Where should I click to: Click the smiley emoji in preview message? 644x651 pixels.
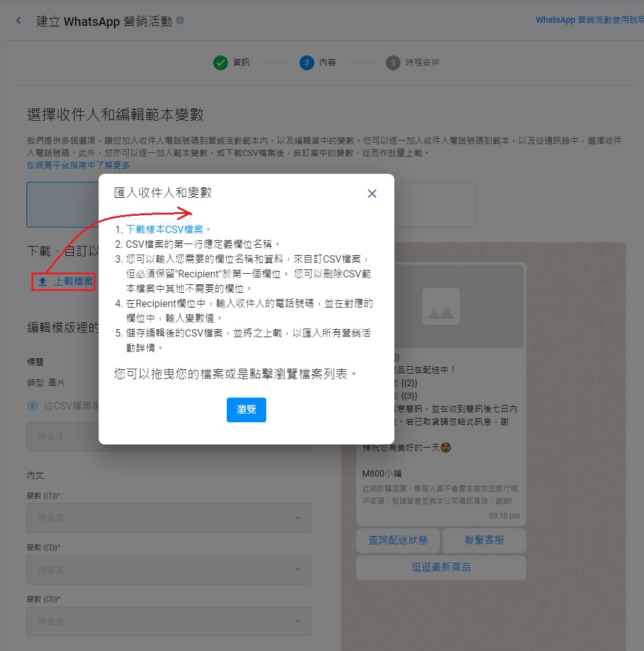(x=446, y=448)
